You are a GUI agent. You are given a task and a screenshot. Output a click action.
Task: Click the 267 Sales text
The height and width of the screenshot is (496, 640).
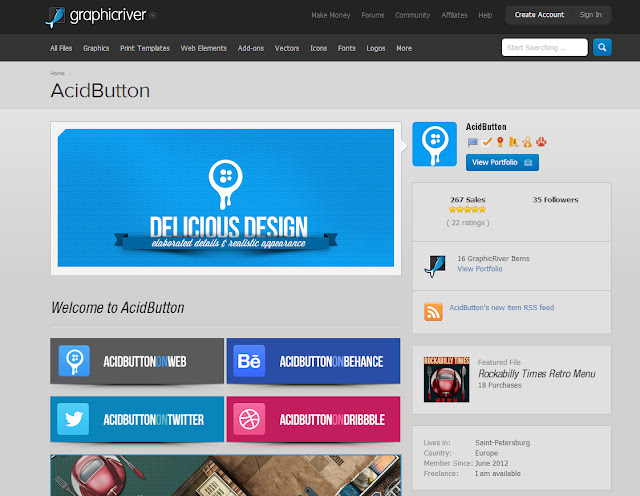tap(468, 200)
